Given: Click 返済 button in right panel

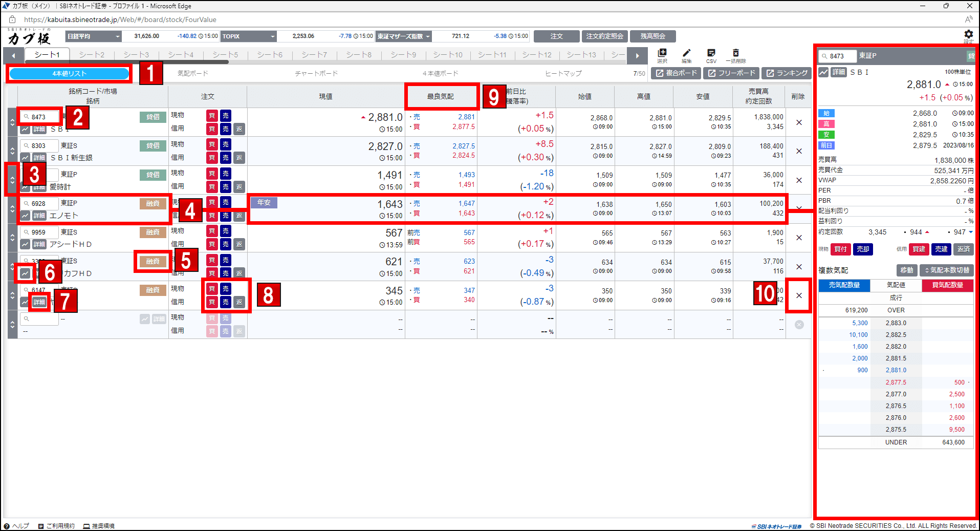Looking at the screenshot, I should click(x=964, y=249).
